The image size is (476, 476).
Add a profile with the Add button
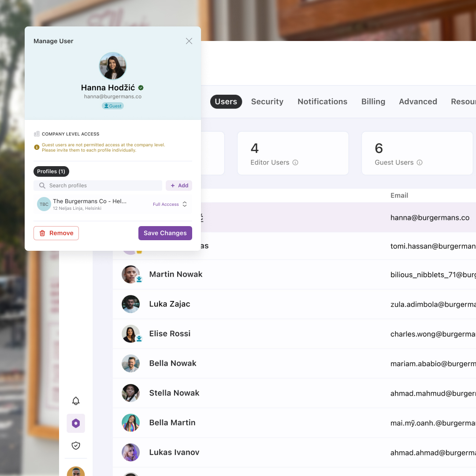tap(179, 186)
